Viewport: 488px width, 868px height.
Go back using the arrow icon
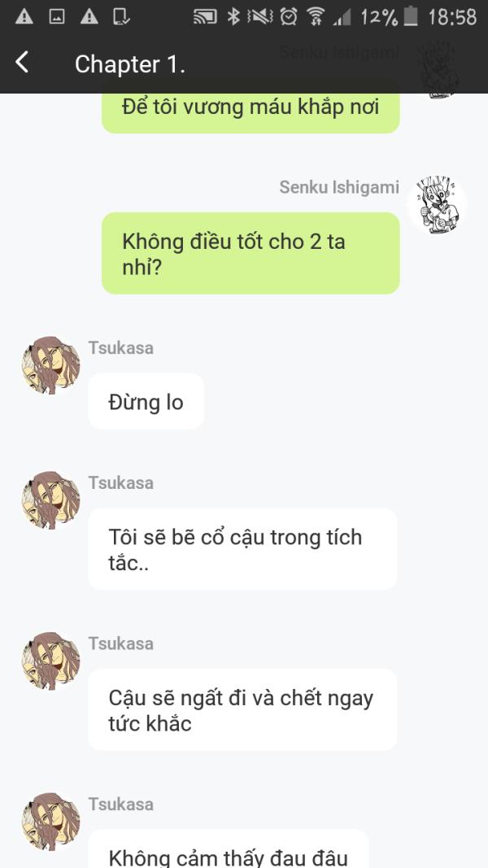[22, 63]
